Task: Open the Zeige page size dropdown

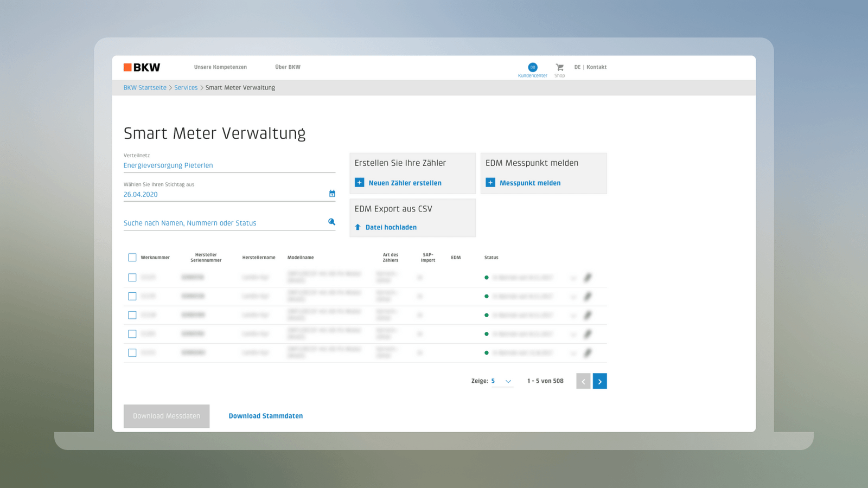Action: [507, 381]
